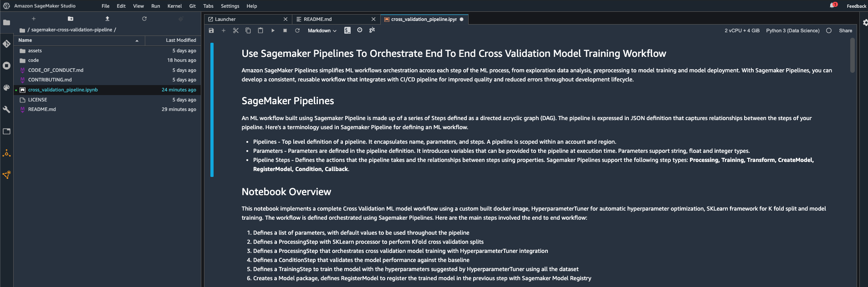Select README.md in the file browser
The image size is (868, 287).
click(107, 110)
